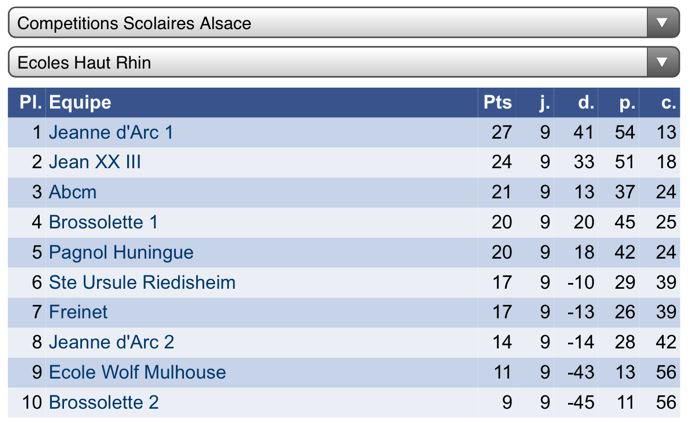
Task: Click the p. column header
Action: (x=627, y=102)
